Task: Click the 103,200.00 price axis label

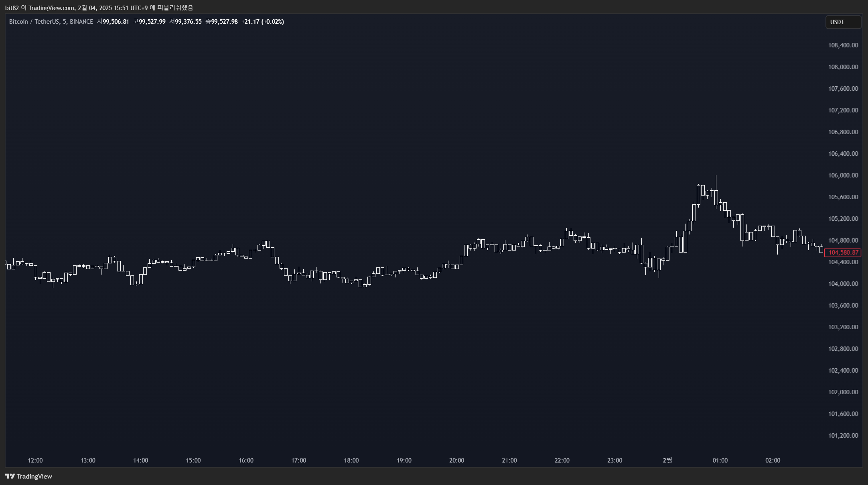Action: tap(843, 327)
